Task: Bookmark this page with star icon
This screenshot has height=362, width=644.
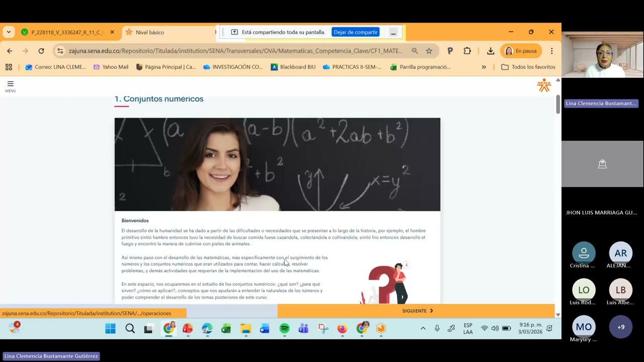Action: [429, 51]
